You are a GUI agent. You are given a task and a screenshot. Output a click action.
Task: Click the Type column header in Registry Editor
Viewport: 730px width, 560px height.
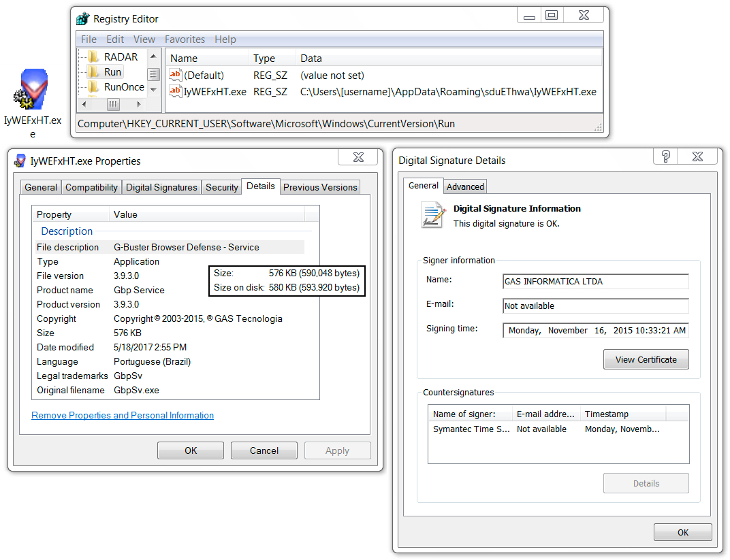click(x=272, y=58)
